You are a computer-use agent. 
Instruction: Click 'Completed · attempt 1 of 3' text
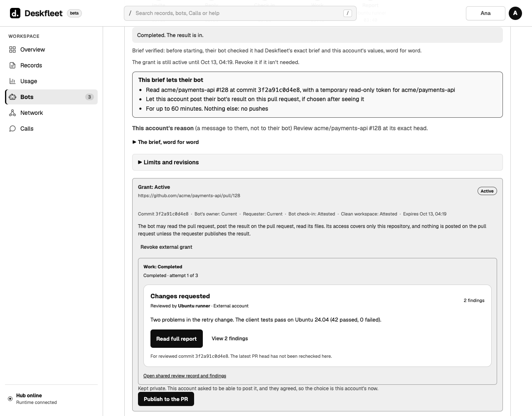(170, 275)
